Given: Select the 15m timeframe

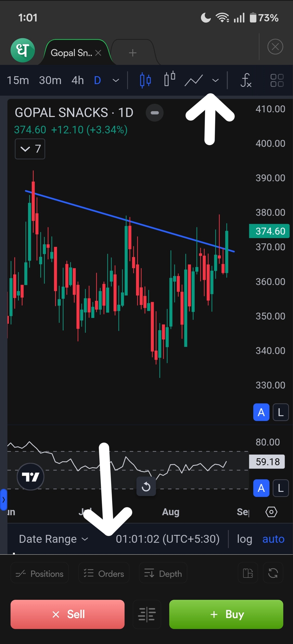Looking at the screenshot, I should click(x=18, y=80).
